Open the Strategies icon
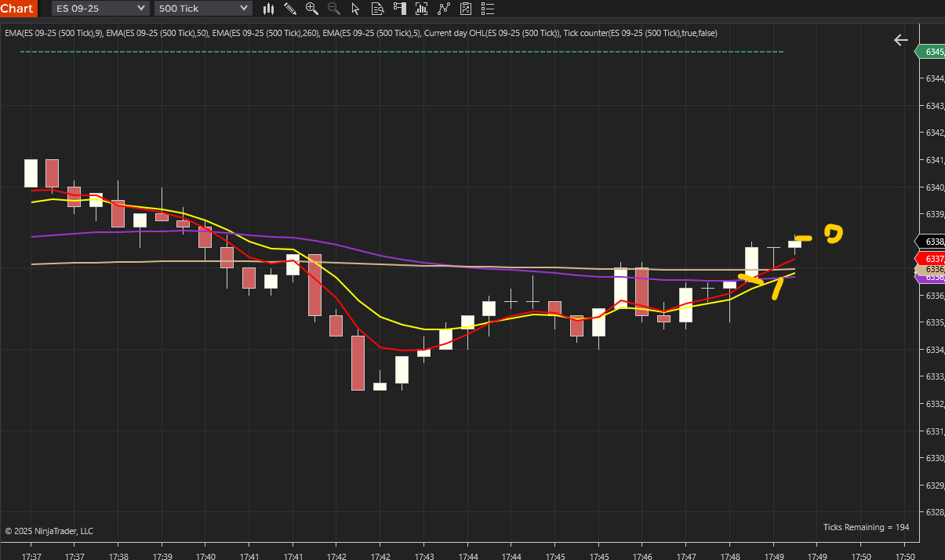 pos(444,9)
